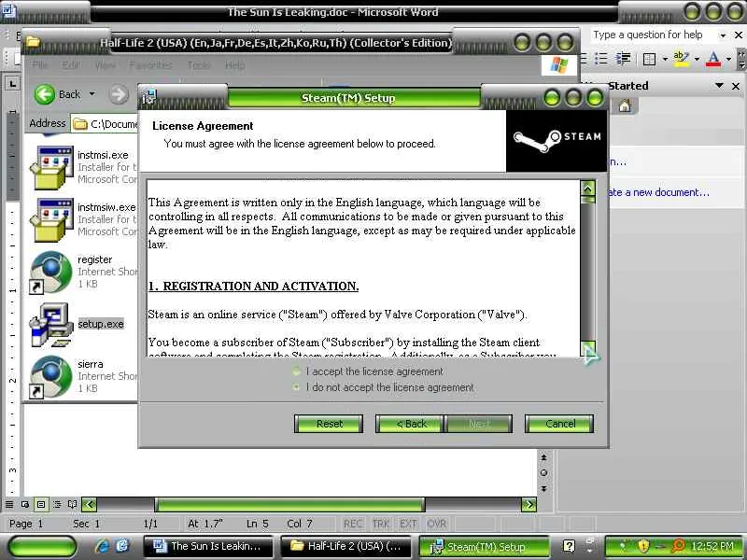Click the 'setup.exe' file name label
Image resolution: width=747 pixels, height=560 pixels.
point(101,324)
